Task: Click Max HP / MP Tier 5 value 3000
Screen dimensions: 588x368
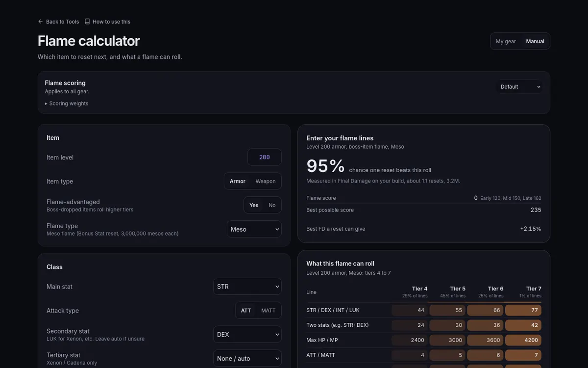Action: coord(447,340)
